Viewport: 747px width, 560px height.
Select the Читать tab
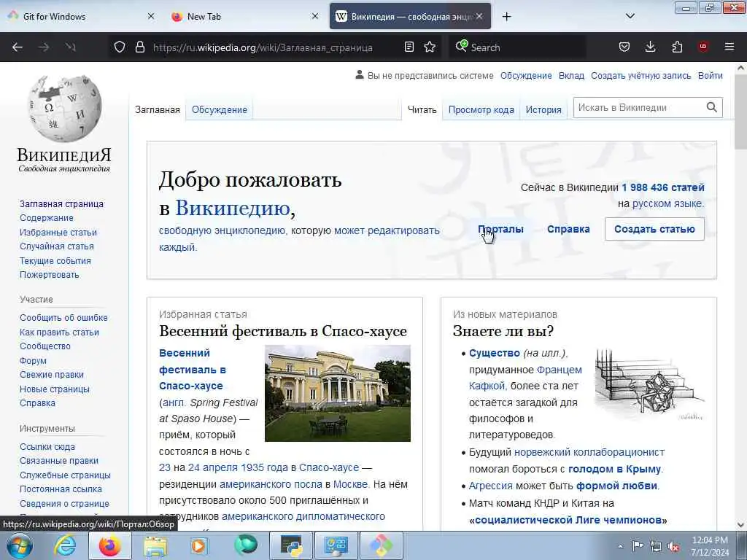[422, 110]
